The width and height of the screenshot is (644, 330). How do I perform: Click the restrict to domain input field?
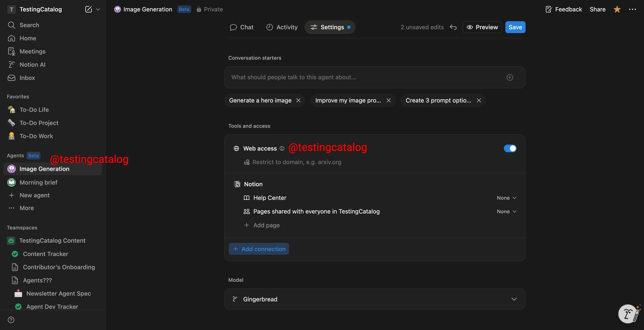[x=297, y=162]
